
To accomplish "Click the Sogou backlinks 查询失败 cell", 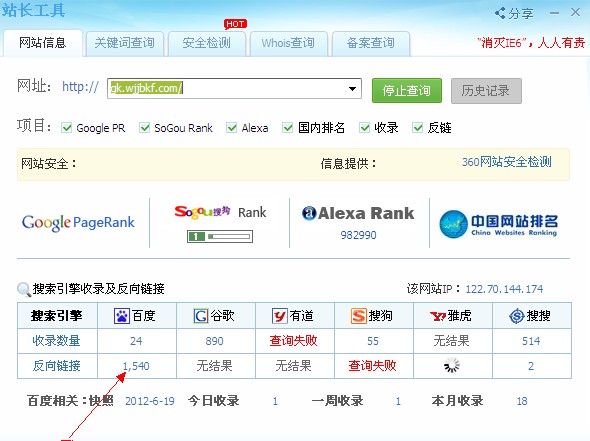I will (x=373, y=365).
